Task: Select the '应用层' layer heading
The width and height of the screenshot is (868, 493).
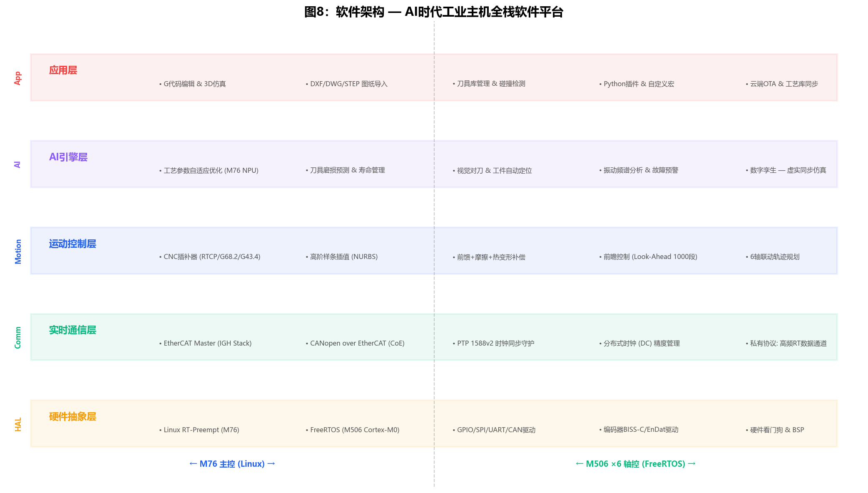Action: pyautogui.click(x=63, y=70)
